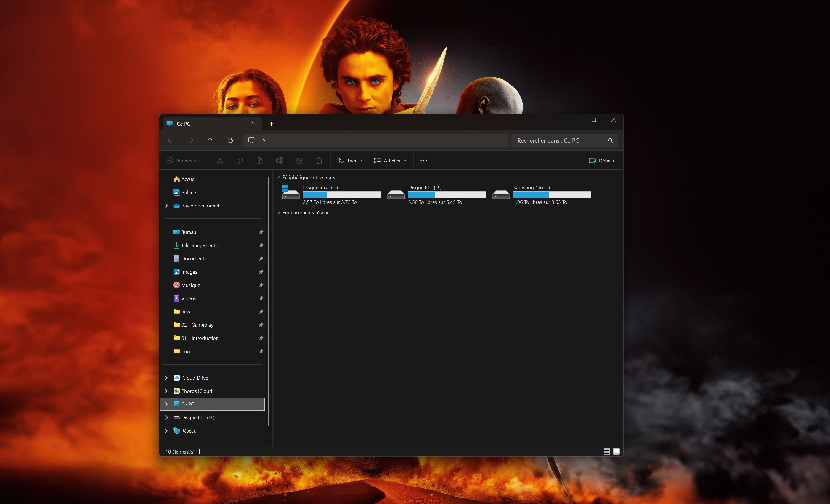Click the Delete (trash) icon
Image resolution: width=830 pixels, height=504 pixels.
(319, 161)
